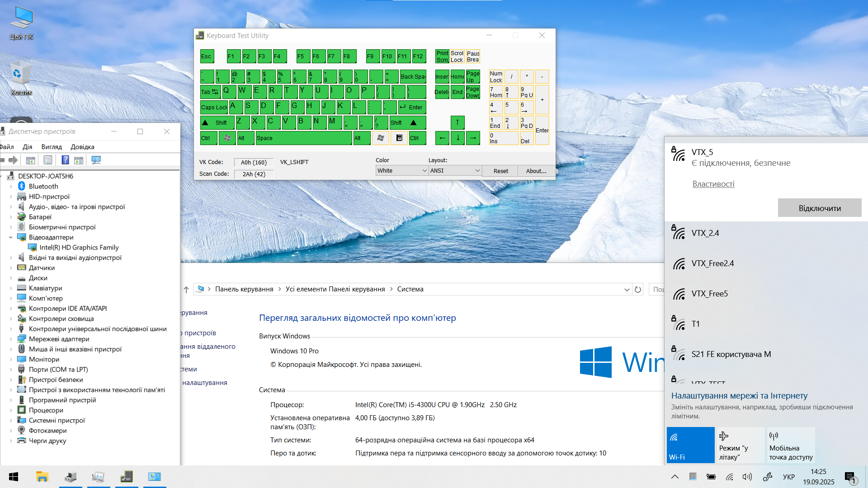Expand the Bluetooth device category
This screenshot has height=488, width=868.
pos(11,186)
